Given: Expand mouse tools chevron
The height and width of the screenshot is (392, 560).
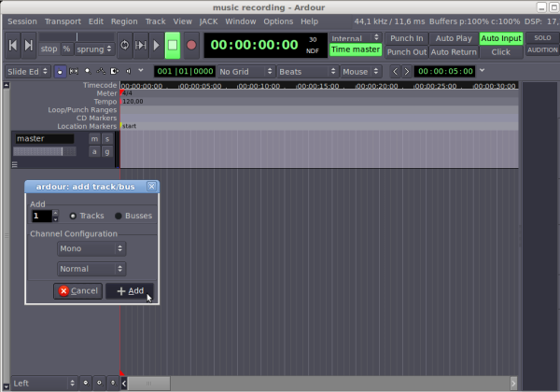Looking at the screenshot, I should (141, 70).
